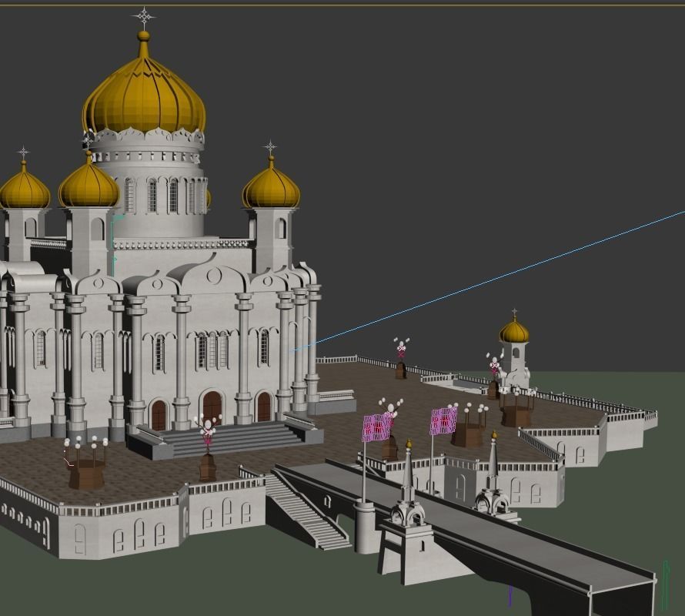Select the brown lamp pedestal on front-left terrace

coord(86,474)
